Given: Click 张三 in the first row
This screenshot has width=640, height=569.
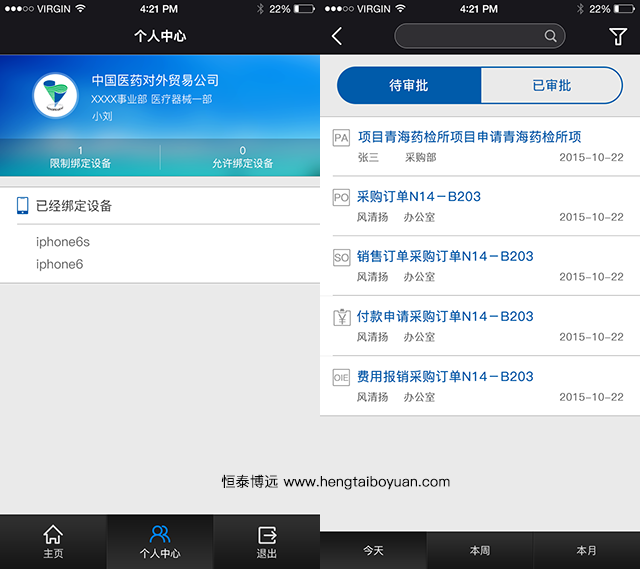Looking at the screenshot, I should (x=368, y=158).
